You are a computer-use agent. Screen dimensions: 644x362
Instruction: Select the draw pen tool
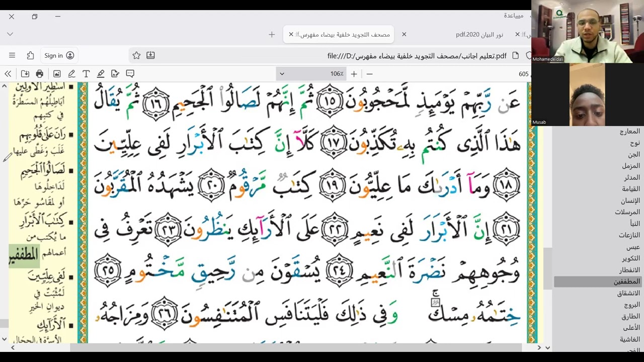pyautogui.click(x=71, y=74)
